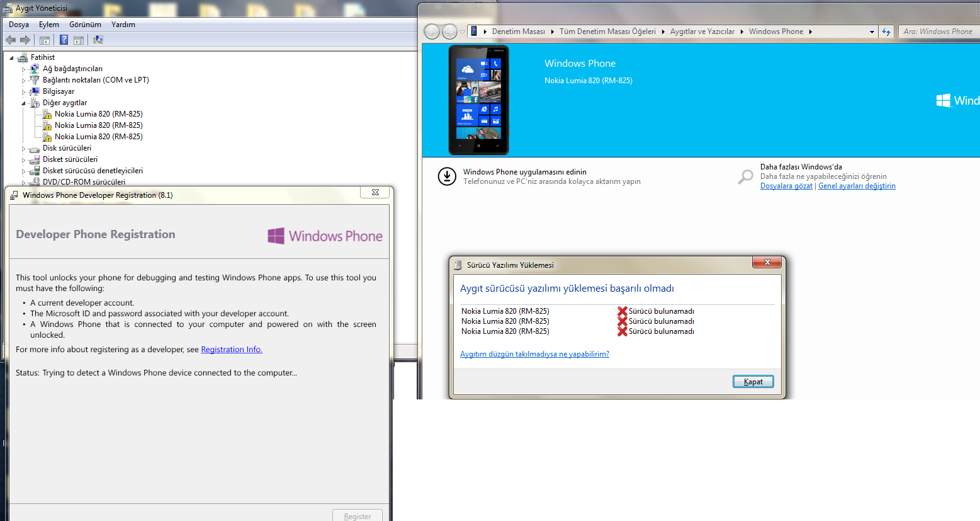Expand Bağlantı noktaları (COM ve LPT)
This screenshot has width=980, height=521.
coord(24,81)
